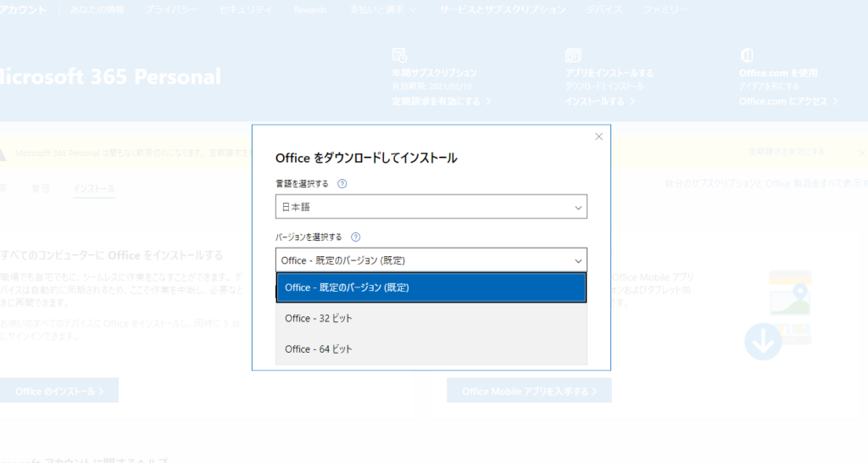
Task: Click Office.com にアクセス link
Action: pyautogui.click(x=788, y=102)
